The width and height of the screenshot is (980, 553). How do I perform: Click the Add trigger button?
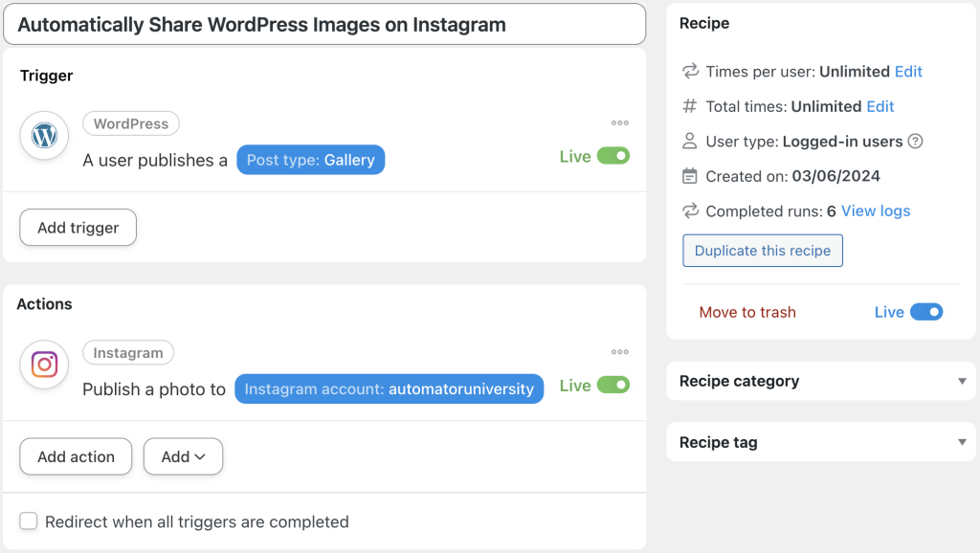point(78,228)
